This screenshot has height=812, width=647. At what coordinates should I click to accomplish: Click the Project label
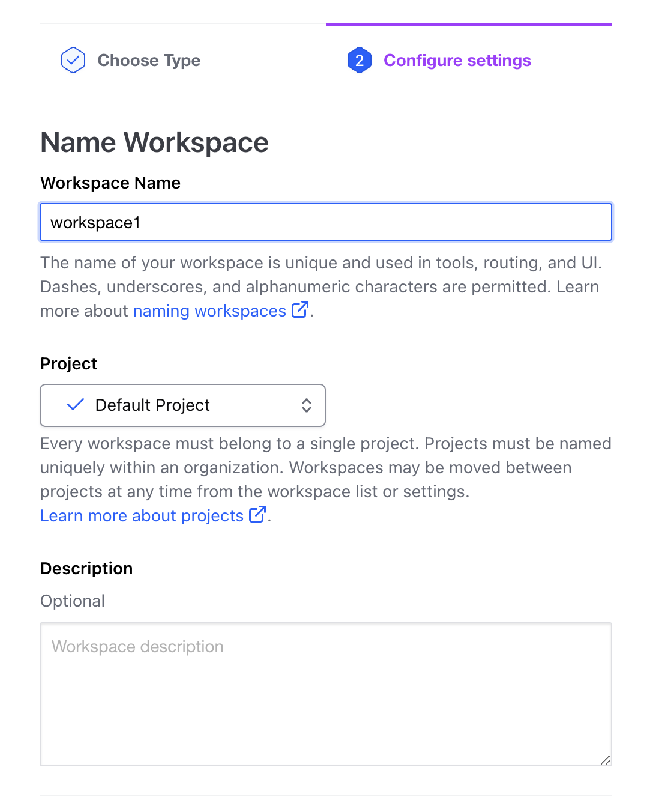click(68, 364)
